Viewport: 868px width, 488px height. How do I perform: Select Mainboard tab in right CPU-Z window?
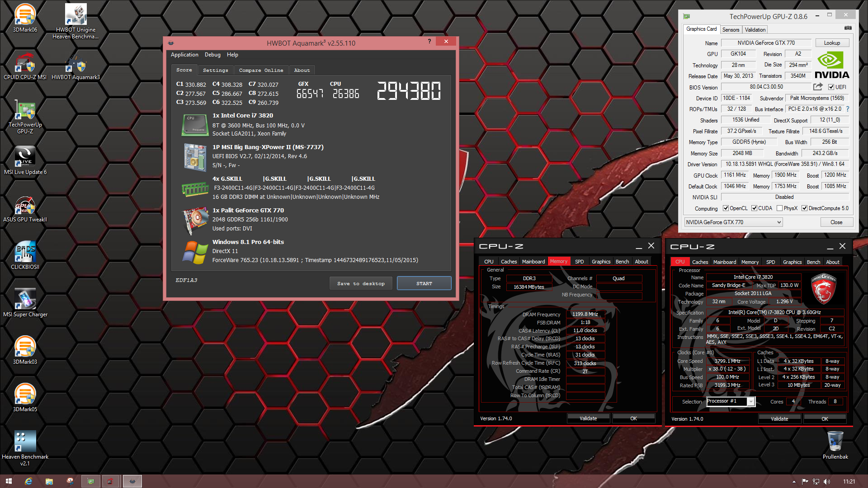(x=724, y=262)
